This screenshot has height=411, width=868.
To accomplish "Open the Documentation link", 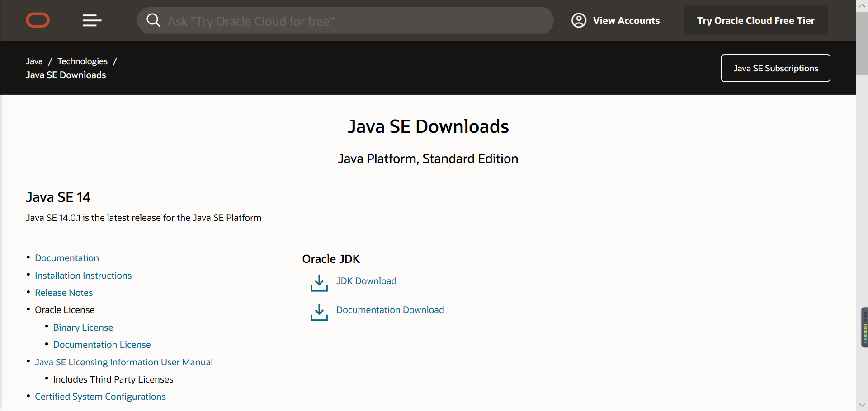I will point(67,258).
